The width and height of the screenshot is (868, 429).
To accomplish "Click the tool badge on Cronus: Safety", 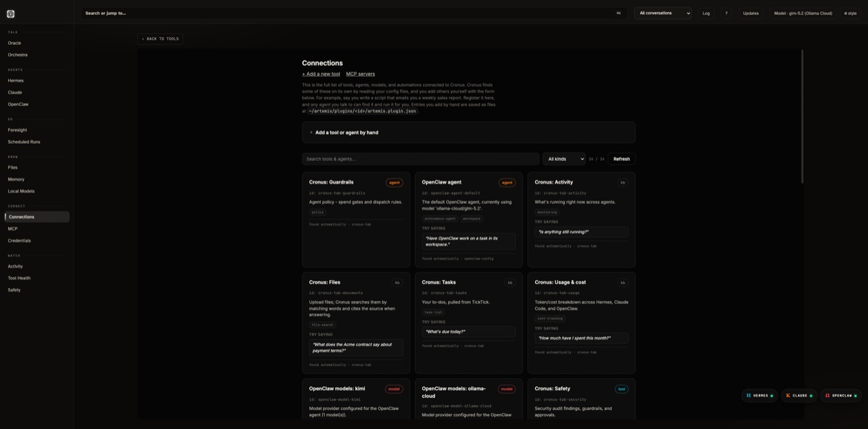I will pyautogui.click(x=621, y=389).
